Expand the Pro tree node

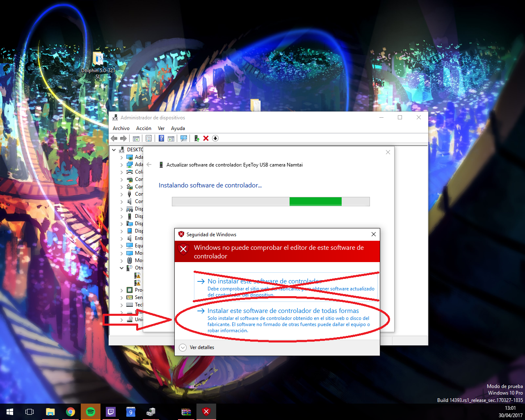121,290
